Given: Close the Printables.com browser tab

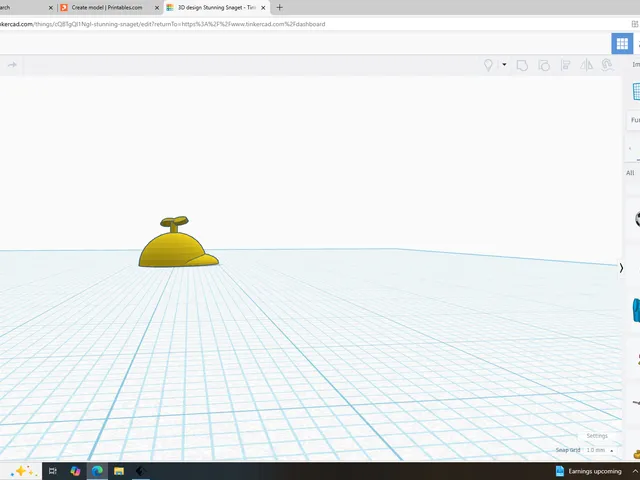Looking at the screenshot, I should click(157, 8).
